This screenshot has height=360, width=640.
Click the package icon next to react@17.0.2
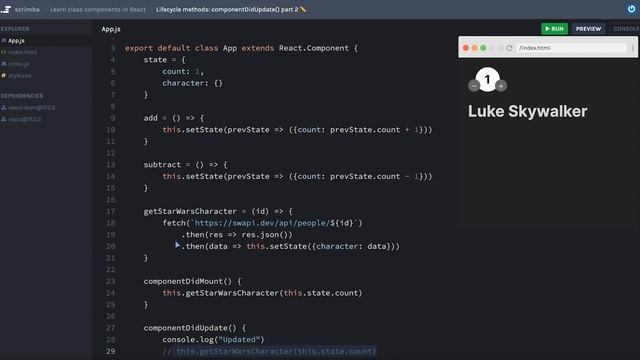4,119
